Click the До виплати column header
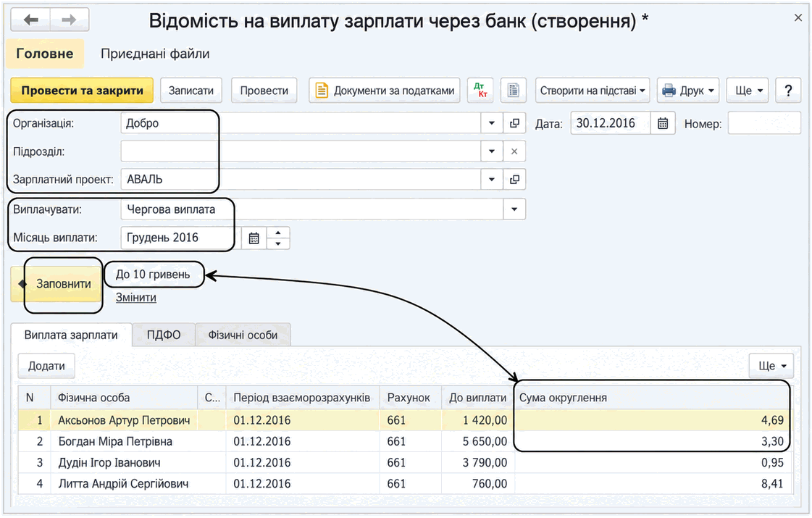Viewport: 812px width, 518px height. tap(477, 398)
